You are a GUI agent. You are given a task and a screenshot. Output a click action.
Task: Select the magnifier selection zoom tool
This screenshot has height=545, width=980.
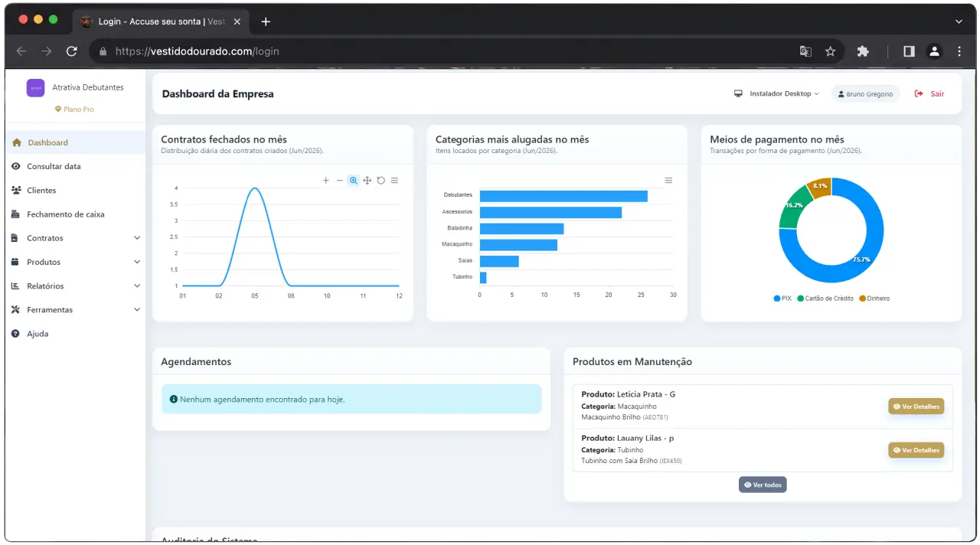click(x=354, y=181)
